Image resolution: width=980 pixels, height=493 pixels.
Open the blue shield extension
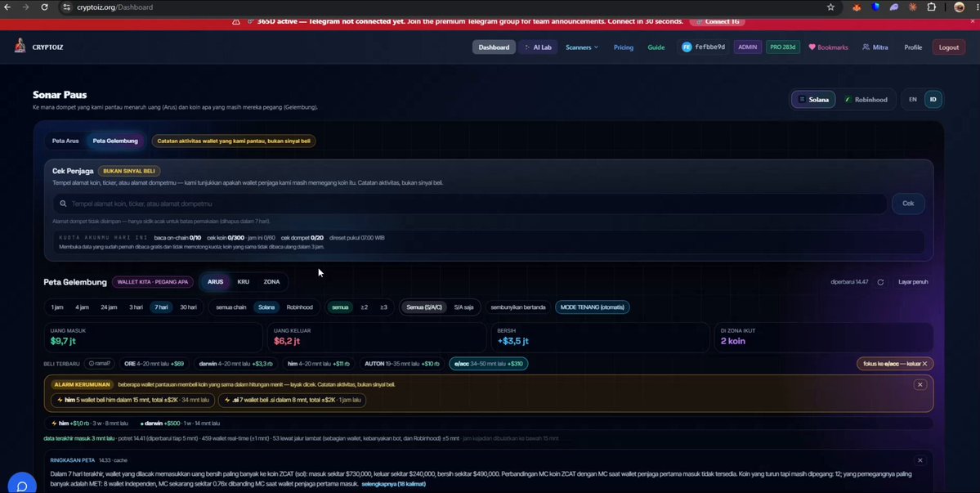coord(875,7)
